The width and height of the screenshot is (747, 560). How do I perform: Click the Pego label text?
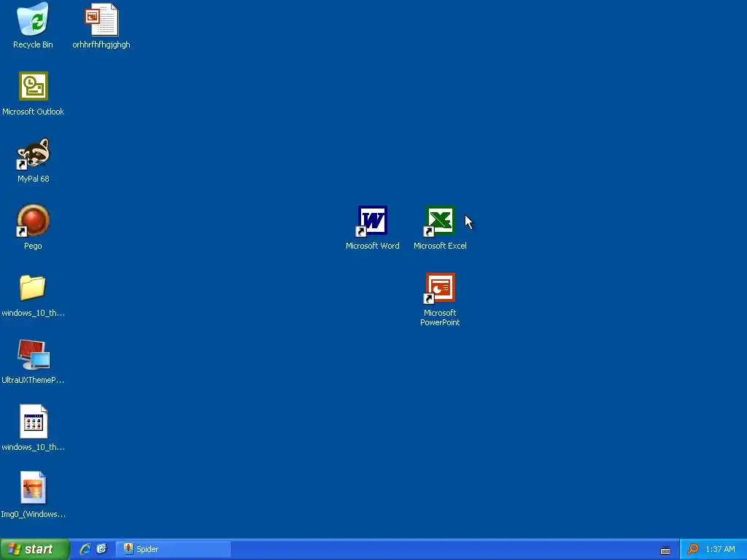33,246
